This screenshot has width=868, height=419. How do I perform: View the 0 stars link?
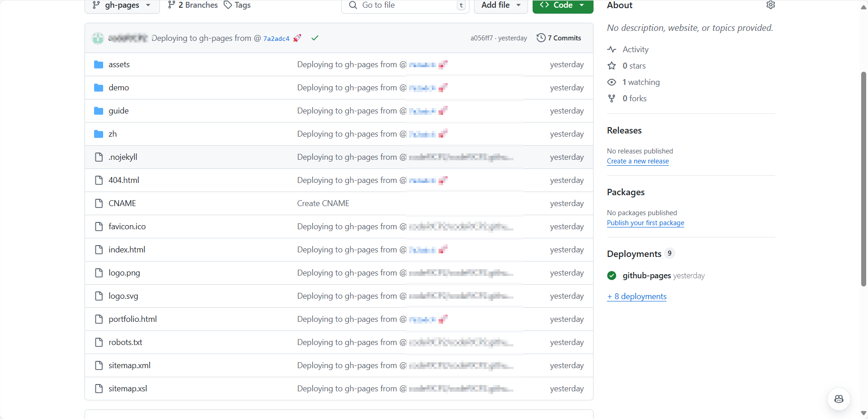point(634,66)
